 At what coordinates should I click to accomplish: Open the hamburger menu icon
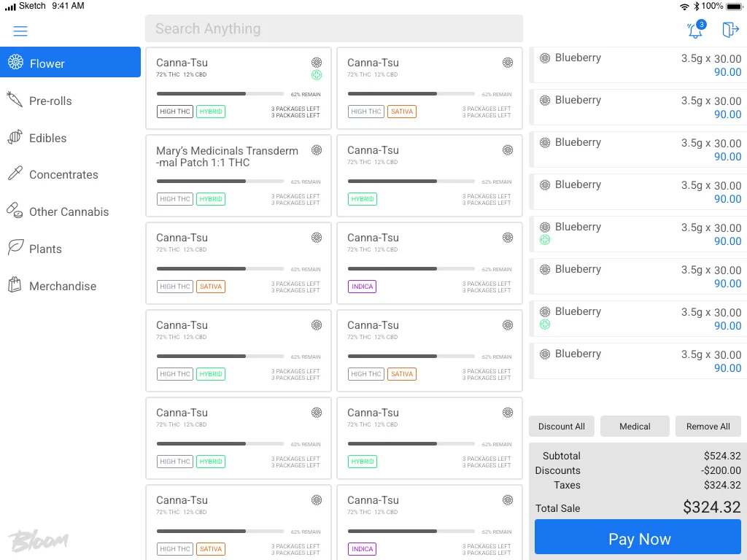click(20, 31)
